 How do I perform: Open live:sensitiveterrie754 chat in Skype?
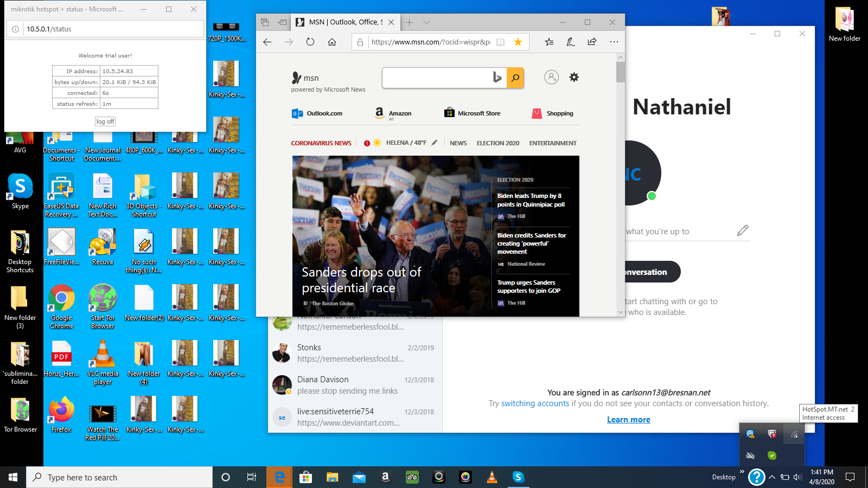pos(355,417)
